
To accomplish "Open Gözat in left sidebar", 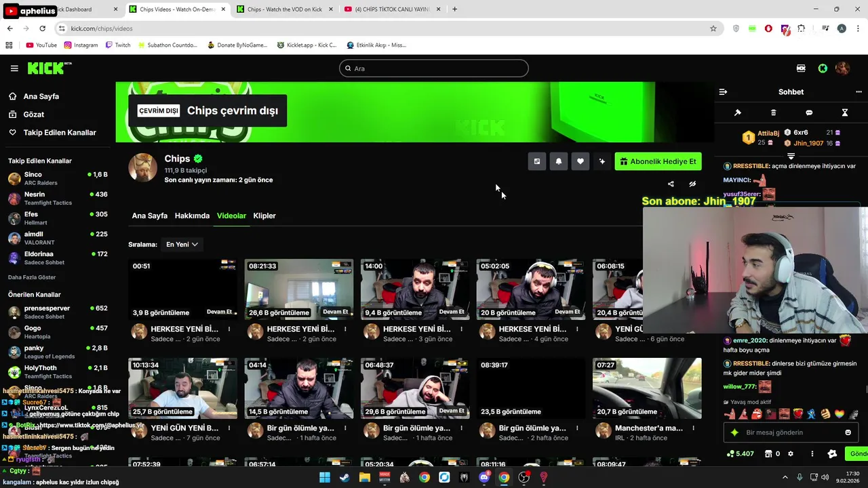I will tap(34, 115).
